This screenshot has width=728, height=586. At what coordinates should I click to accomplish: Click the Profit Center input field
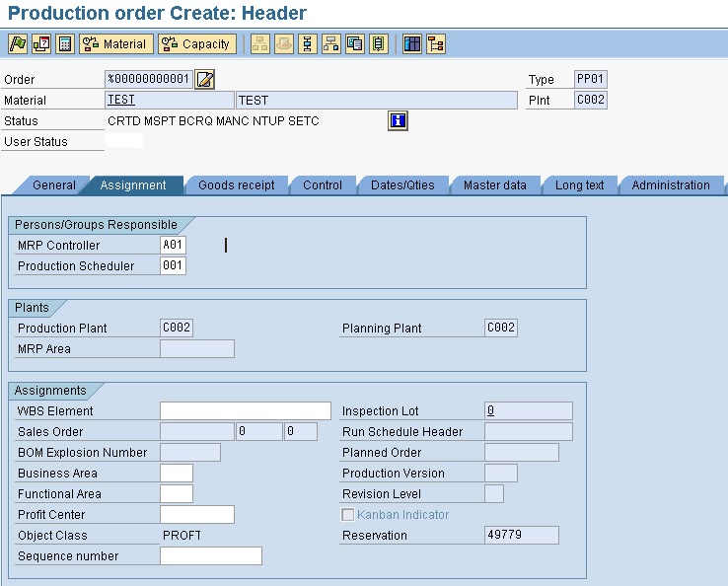click(197, 515)
